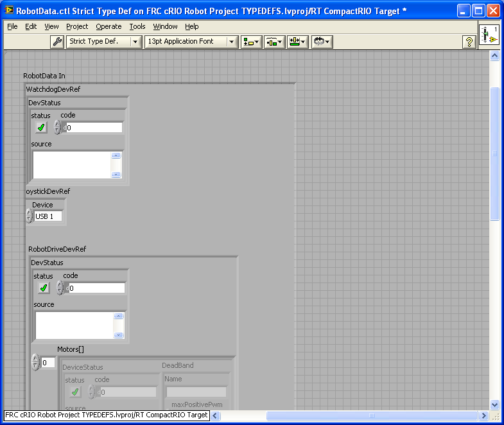Click the vertical scrollbar down arrow
Image resolution: width=504 pixels, height=425 pixels.
494,404
